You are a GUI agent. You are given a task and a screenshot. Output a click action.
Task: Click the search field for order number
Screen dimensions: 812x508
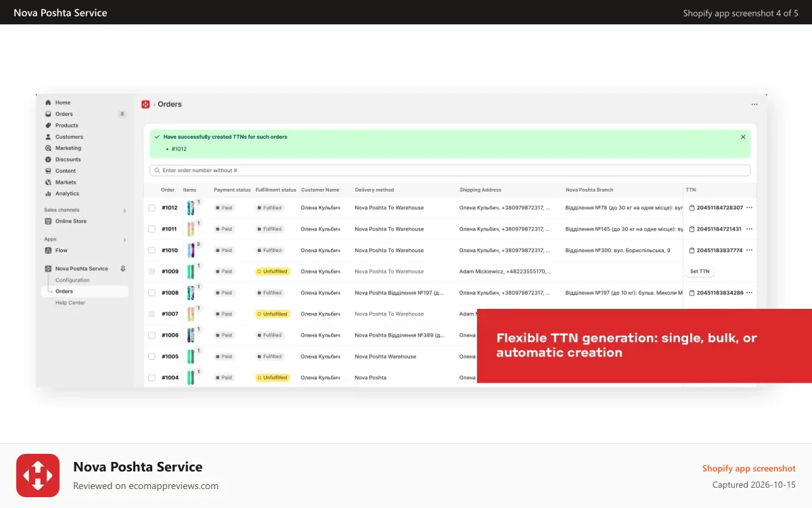point(450,171)
